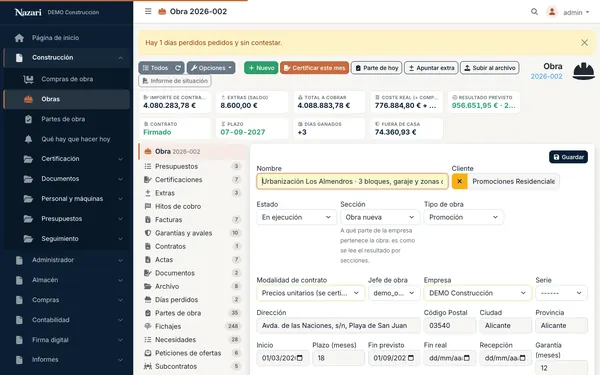Click the Todos filter button
The width and height of the screenshot is (600, 375).
(x=156, y=68)
